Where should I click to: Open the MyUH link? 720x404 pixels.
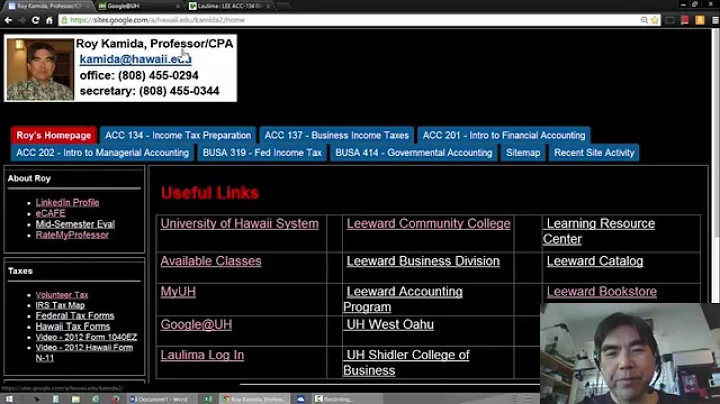coord(178,292)
